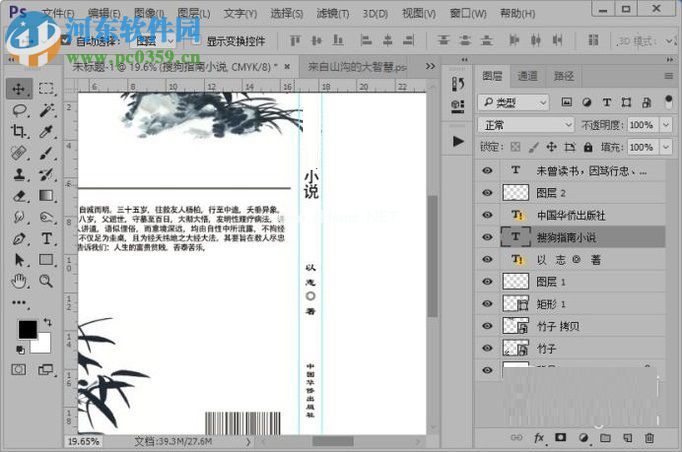Show more document tabs chevron
This screenshot has height=452, width=682.
click(x=430, y=66)
